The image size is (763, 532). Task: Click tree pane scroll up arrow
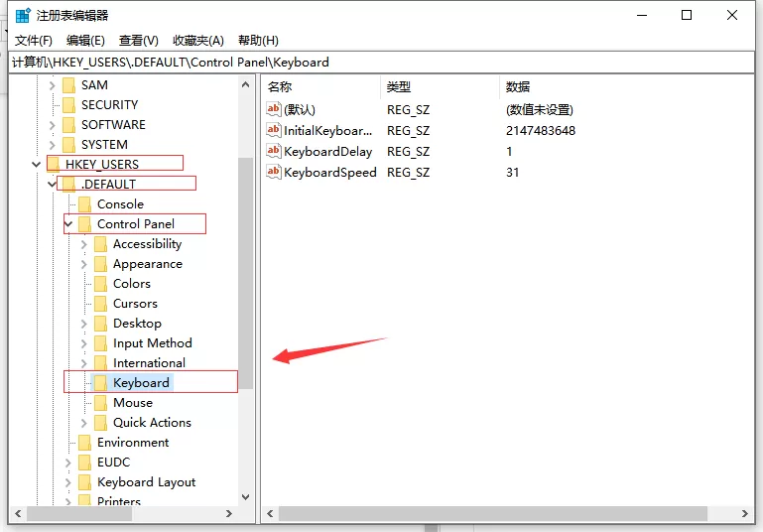246,85
